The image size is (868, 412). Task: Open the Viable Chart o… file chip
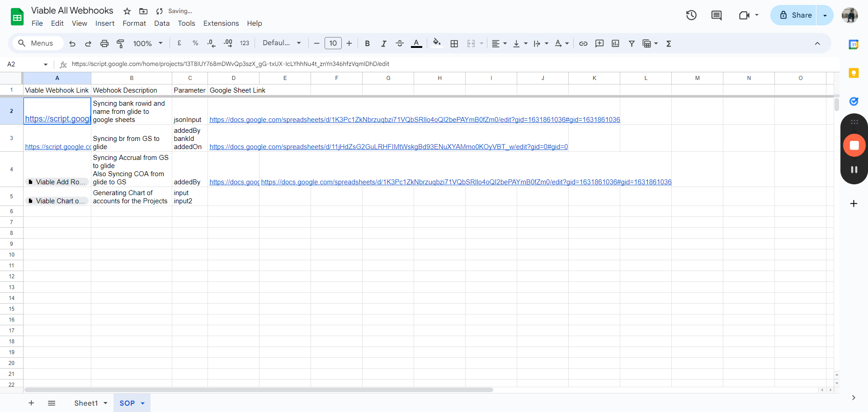click(x=57, y=201)
